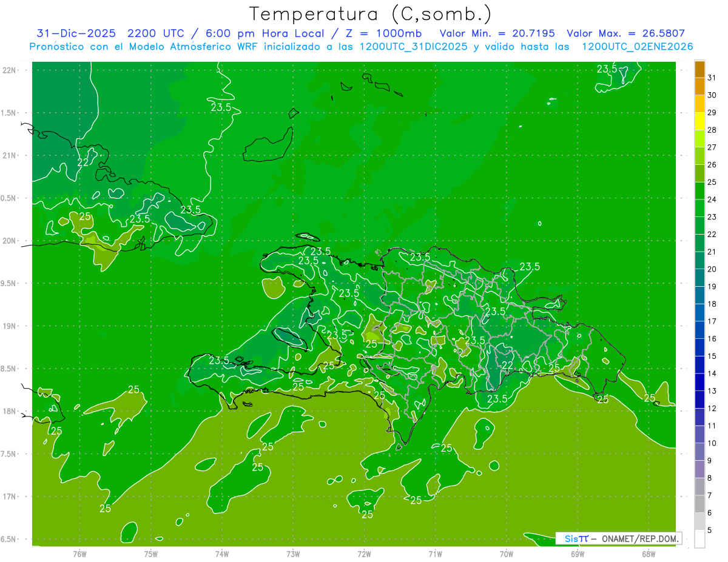Click the "72W" longitude axis label
Viewport: 728px width, 562px height.
[364, 554]
